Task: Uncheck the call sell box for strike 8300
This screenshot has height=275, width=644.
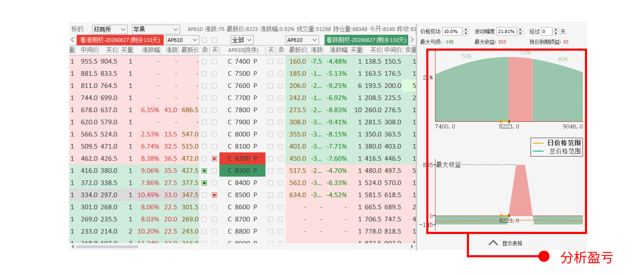Action: (x=204, y=171)
